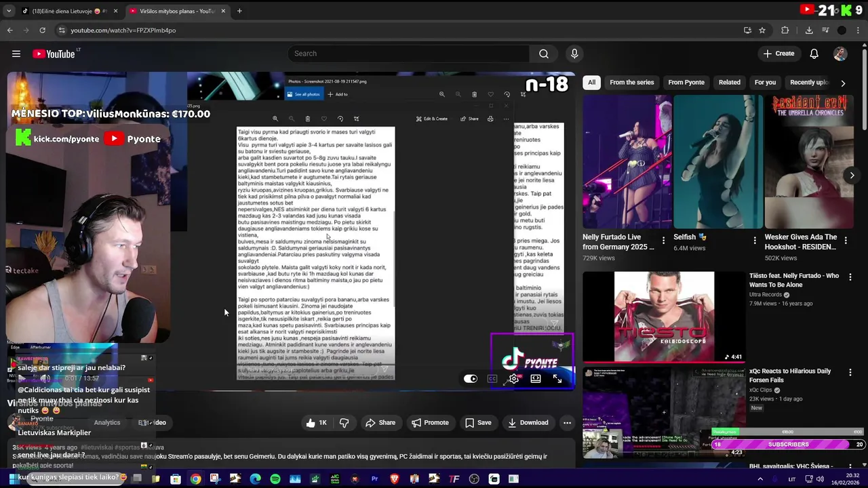Click the Create button
The image size is (868, 488).
coord(778,54)
